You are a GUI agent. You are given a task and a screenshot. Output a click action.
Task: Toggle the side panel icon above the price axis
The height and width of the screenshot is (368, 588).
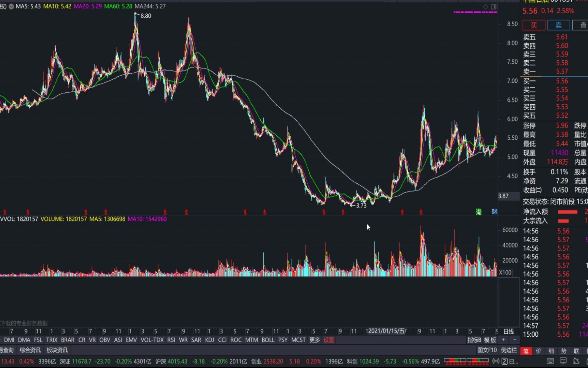(493, 6)
